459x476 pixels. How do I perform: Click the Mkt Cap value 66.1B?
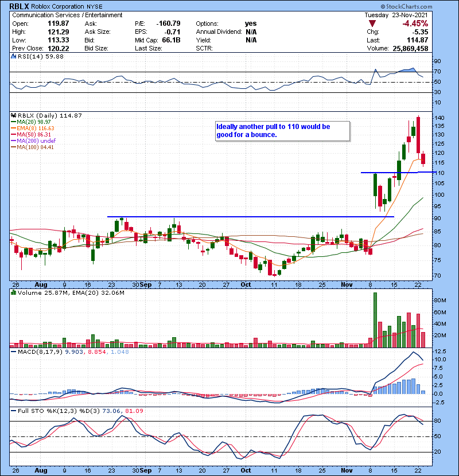[x=172, y=40]
